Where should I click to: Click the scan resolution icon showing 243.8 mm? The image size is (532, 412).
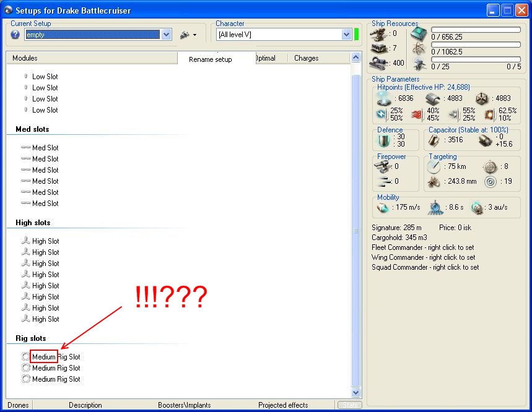(x=434, y=182)
